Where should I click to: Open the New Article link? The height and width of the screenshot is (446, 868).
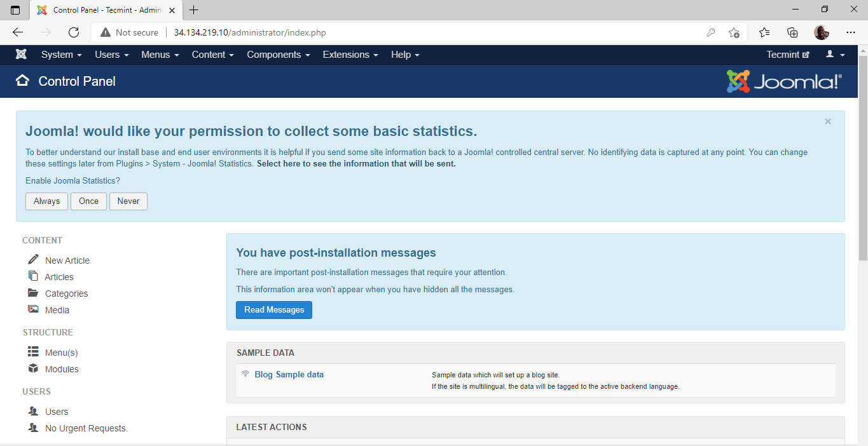click(67, 260)
